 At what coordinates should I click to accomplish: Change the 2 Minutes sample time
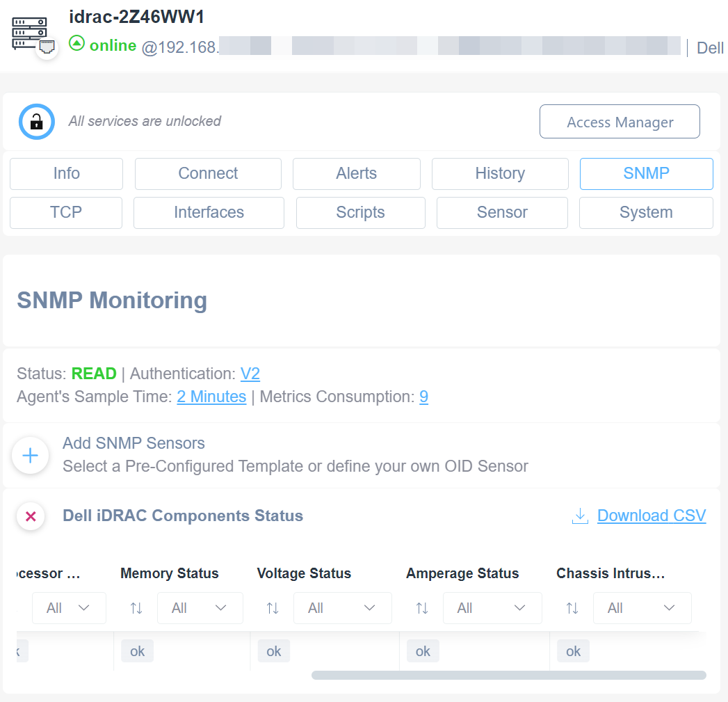click(x=211, y=397)
